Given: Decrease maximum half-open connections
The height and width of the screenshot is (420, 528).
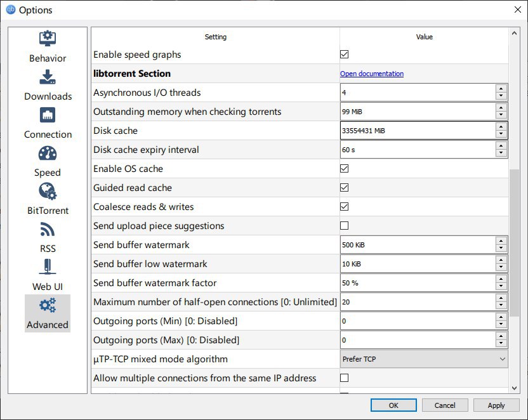Looking at the screenshot, I should [x=501, y=305].
